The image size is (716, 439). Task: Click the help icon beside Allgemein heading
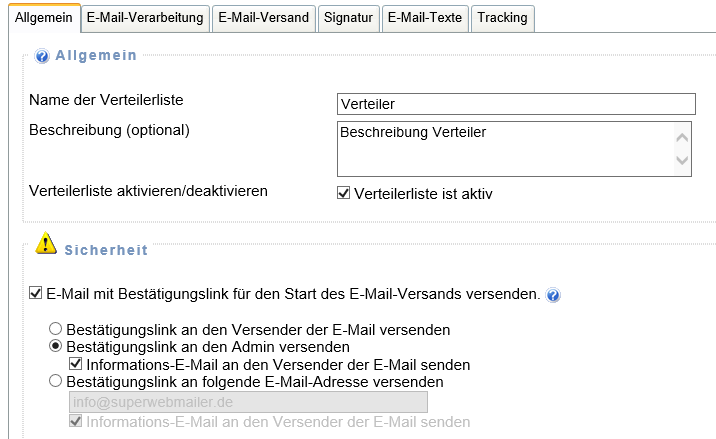(x=42, y=56)
